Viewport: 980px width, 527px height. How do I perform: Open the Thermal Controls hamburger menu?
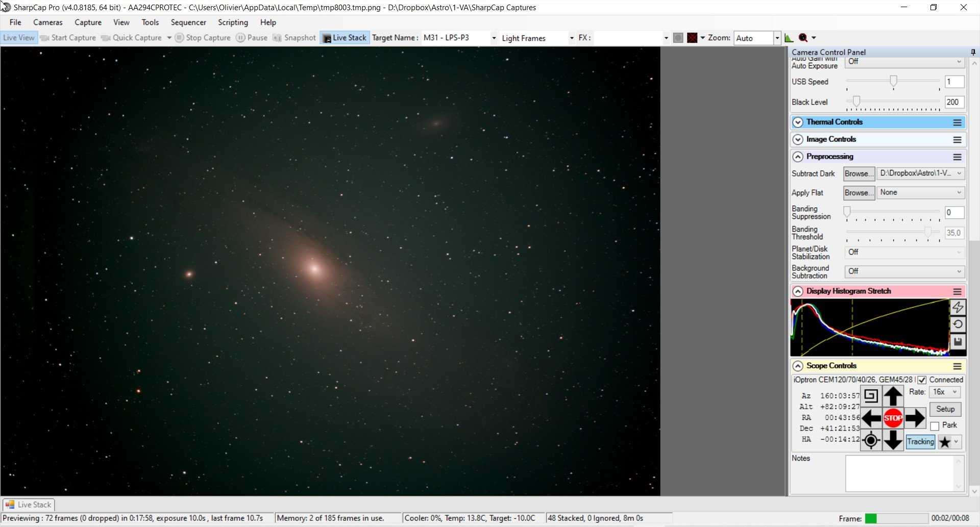957,122
